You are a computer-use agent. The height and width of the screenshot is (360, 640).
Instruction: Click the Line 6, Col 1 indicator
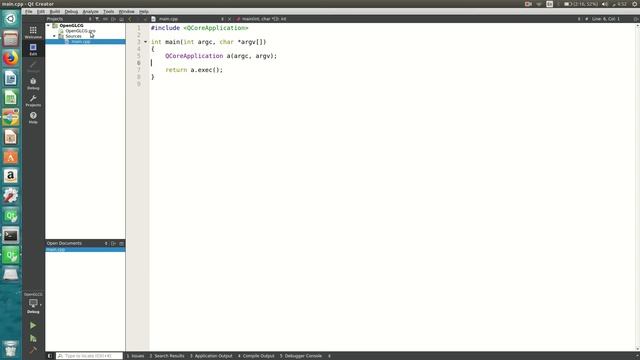tap(606, 19)
